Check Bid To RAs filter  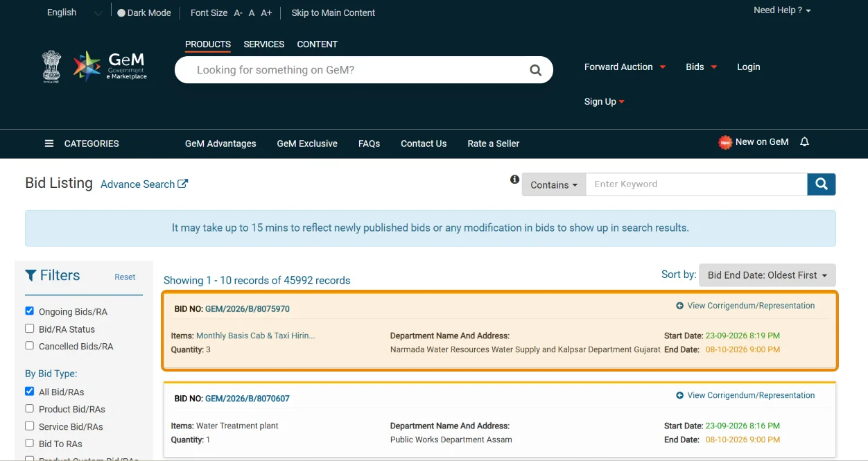click(29, 444)
